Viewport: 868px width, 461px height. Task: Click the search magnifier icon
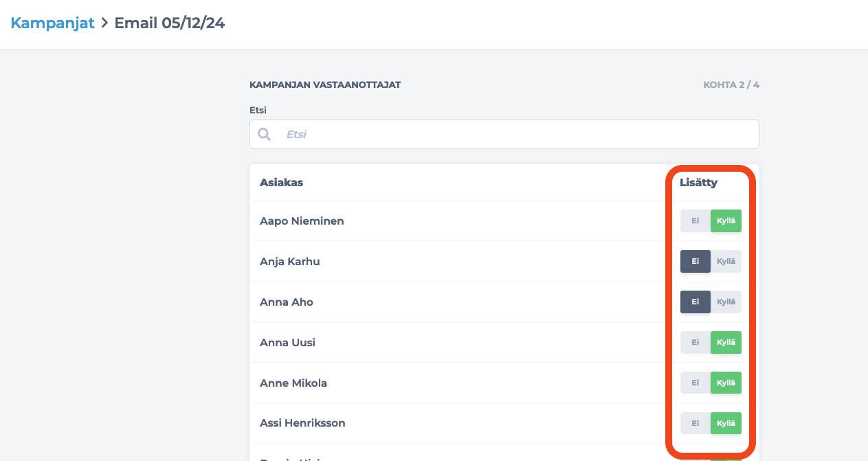click(x=264, y=134)
